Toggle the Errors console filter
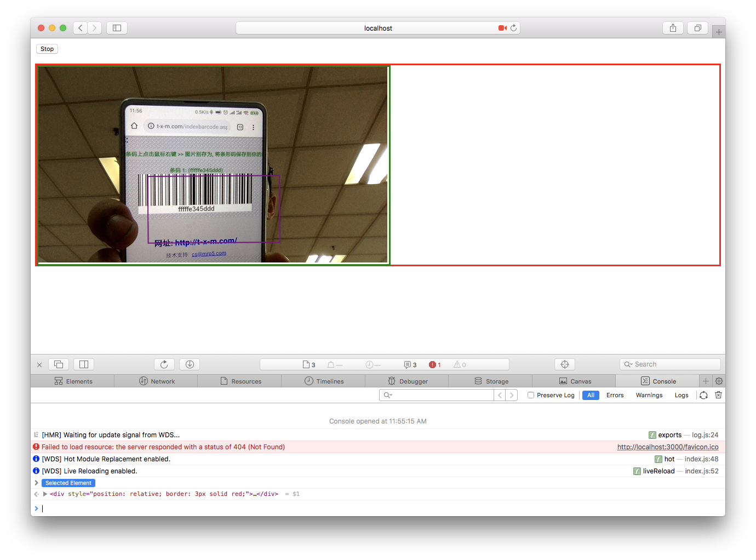Viewport: 756px width, 560px height. [x=615, y=395]
